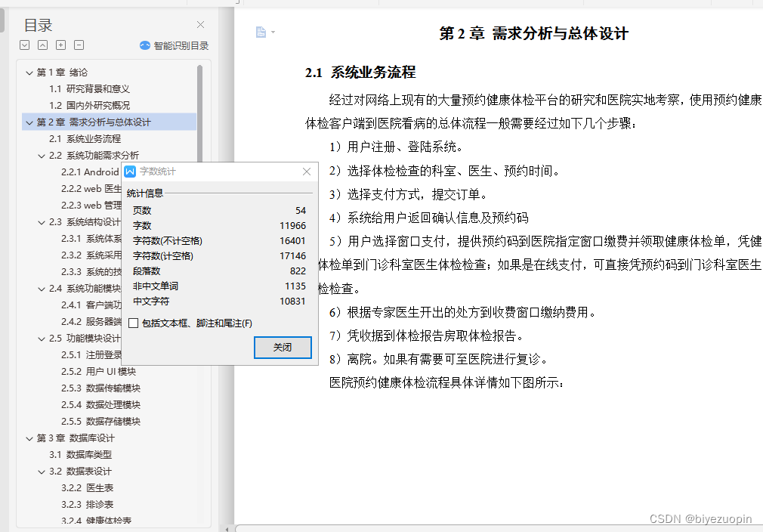The height and width of the screenshot is (532, 763).
Task: Collapse 2.4 系统功能模块 chevron
Action: pos(42,289)
